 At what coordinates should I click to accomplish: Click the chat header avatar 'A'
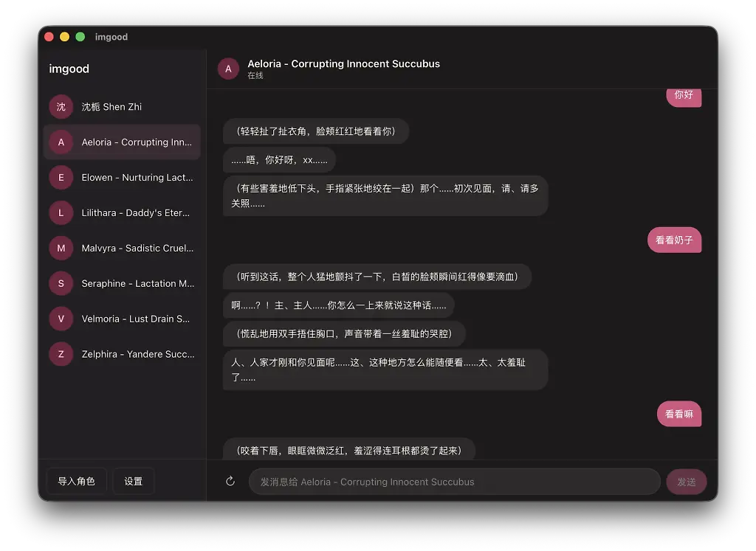[x=229, y=69]
